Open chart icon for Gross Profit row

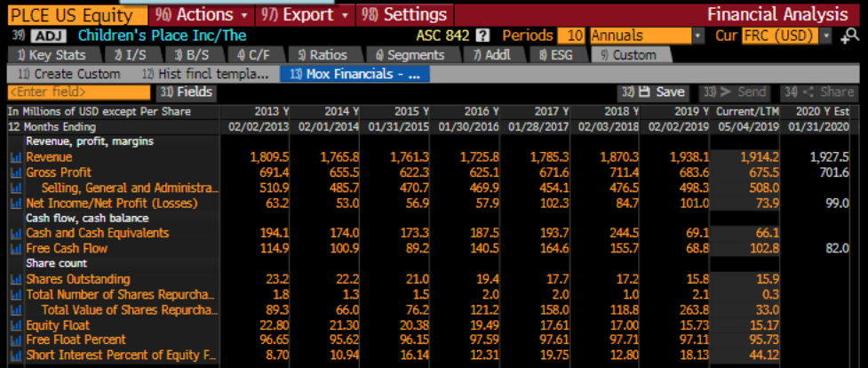click(x=15, y=172)
